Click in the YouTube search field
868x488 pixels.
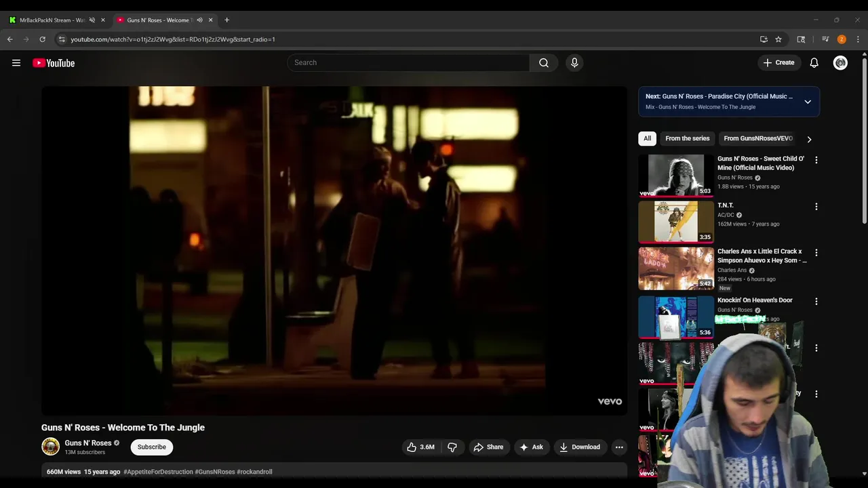click(408, 62)
